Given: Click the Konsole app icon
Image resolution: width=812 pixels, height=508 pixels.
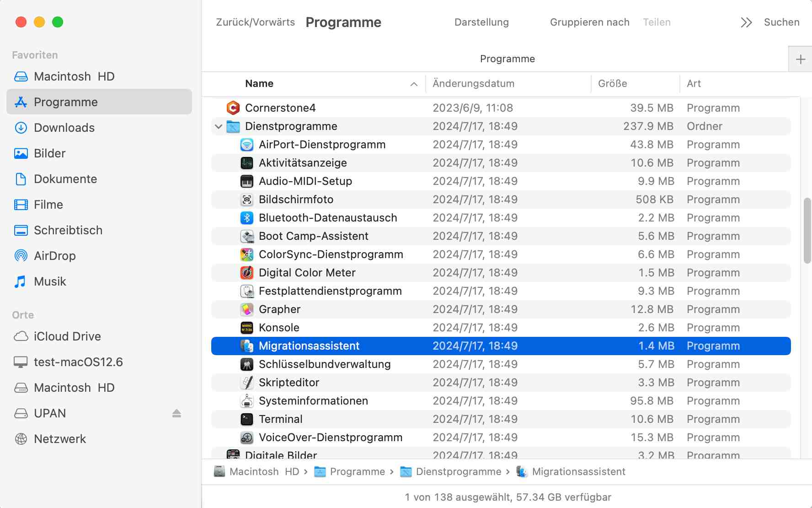Looking at the screenshot, I should tap(247, 328).
